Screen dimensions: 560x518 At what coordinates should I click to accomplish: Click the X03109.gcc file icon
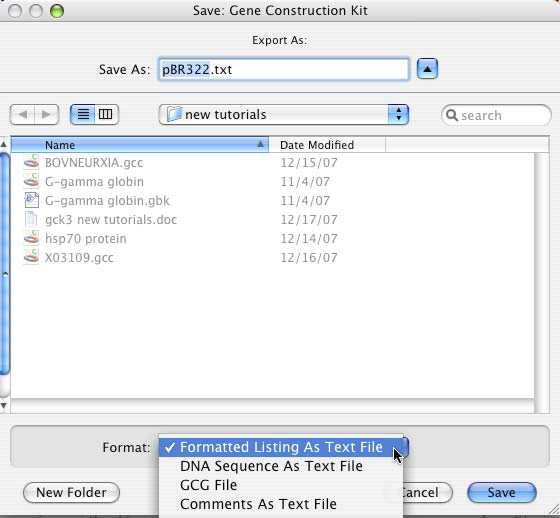pos(31,257)
